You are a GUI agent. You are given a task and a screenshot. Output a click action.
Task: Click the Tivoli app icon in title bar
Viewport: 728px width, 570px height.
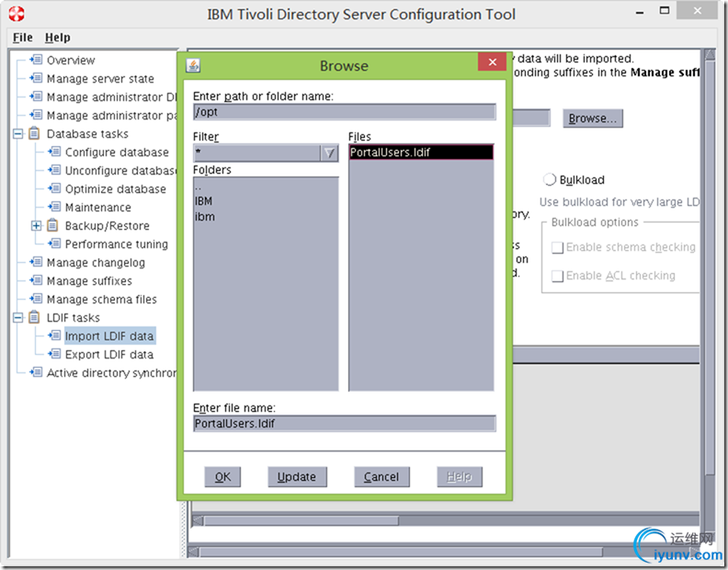click(x=17, y=14)
